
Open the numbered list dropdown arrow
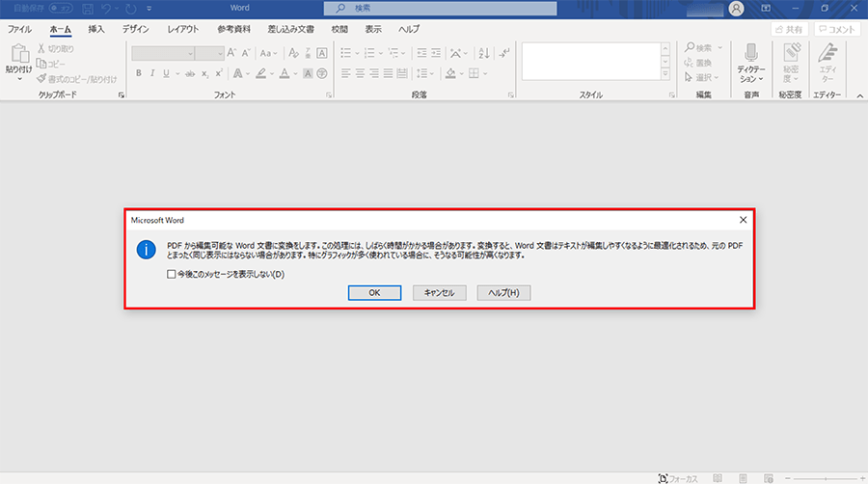click(x=381, y=53)
